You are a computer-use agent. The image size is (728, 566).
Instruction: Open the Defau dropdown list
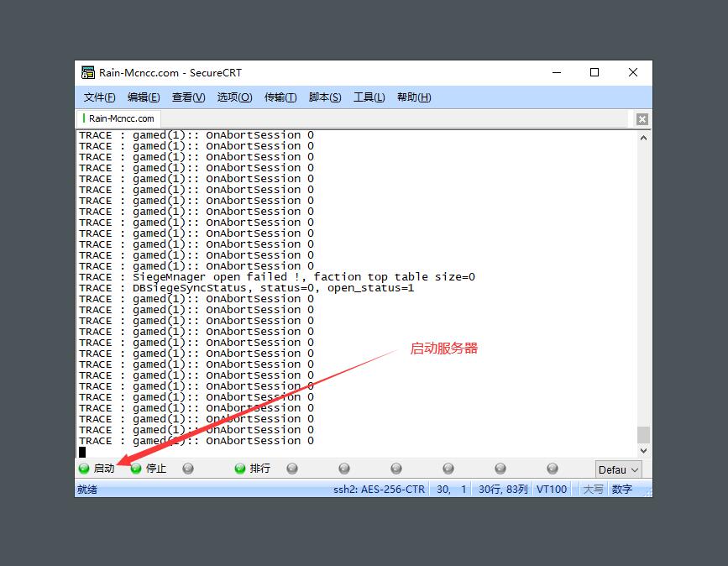click(x=618, y=469)
